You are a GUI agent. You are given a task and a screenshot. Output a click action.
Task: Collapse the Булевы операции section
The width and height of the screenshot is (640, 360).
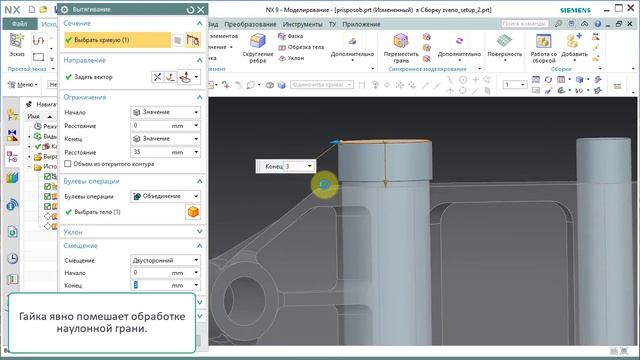[200, 181]
